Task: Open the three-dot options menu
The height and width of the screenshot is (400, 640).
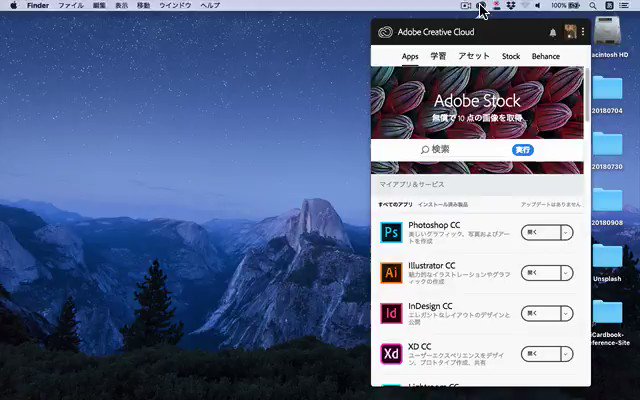Action: (x=583, y=31)
